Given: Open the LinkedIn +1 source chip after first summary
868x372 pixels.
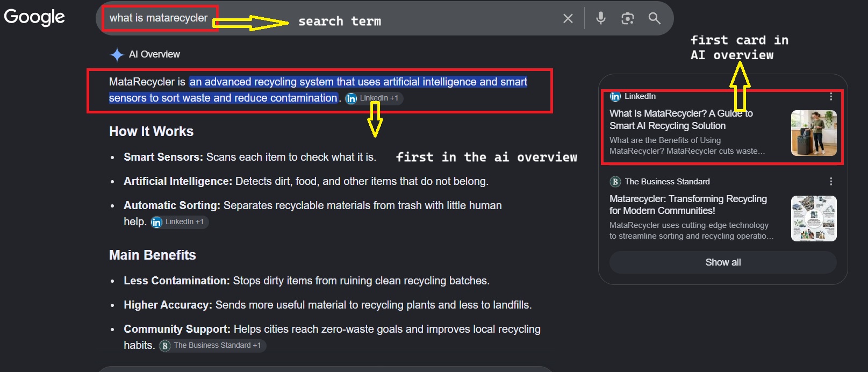Looking at the screenshot, I should click(373, 98).
